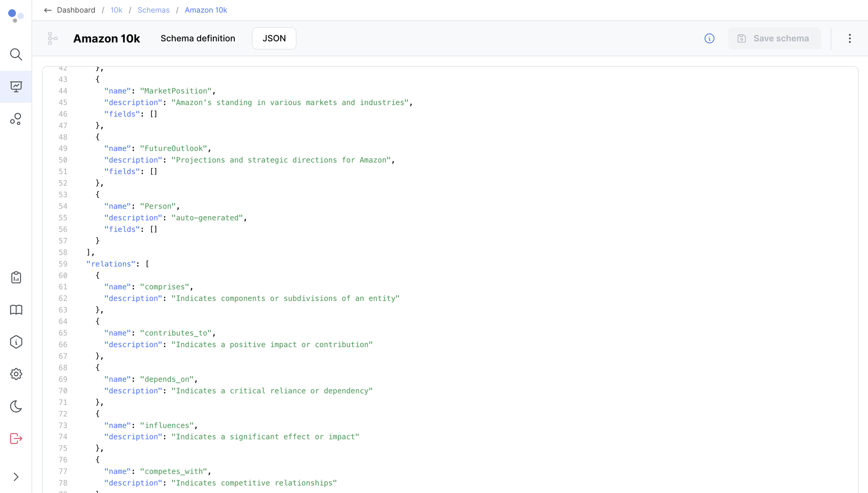Open the Schemas breadcrumb link
This screenshot has height=493, width=868.
pyautogui.click(x=153, y=10)
